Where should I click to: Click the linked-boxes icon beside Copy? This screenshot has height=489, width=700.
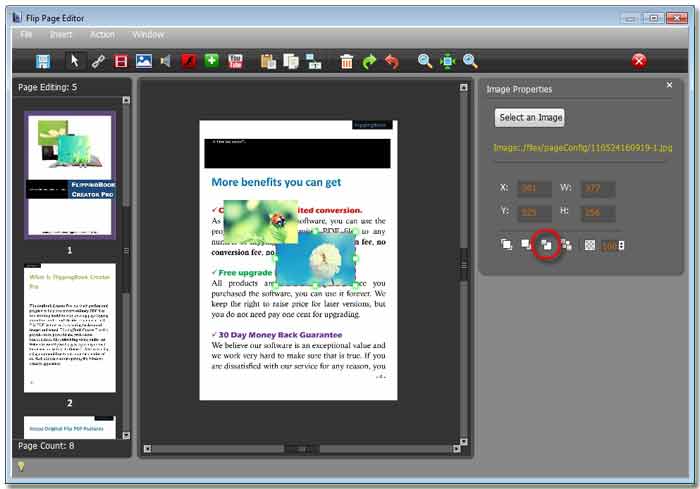(x=314, y=61)
